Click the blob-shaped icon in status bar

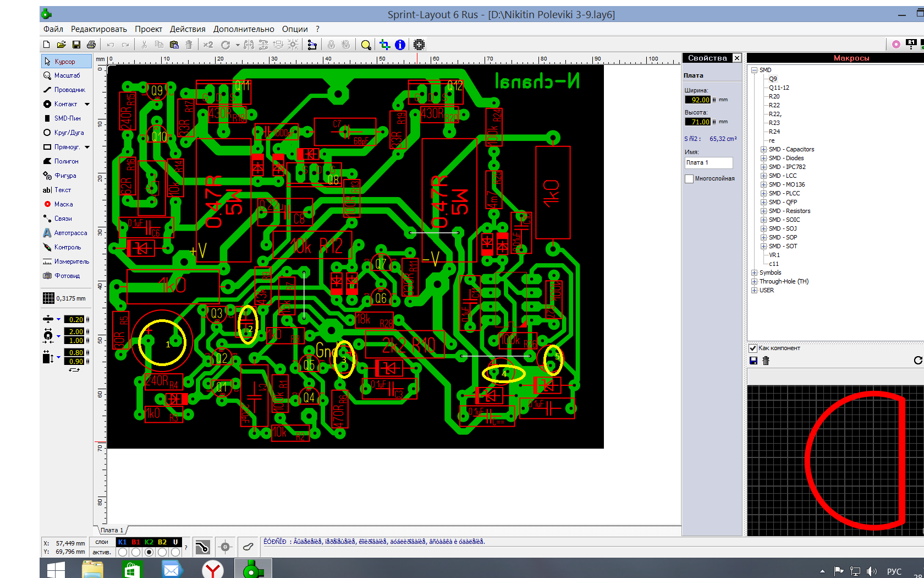point(248,547)
